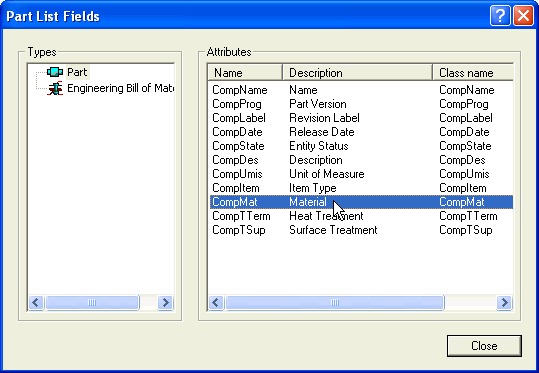This screenshot has height=373, width=539.
Task: Select Engineering Bill of Mat tree item
Action: click(x=120, y=88)
